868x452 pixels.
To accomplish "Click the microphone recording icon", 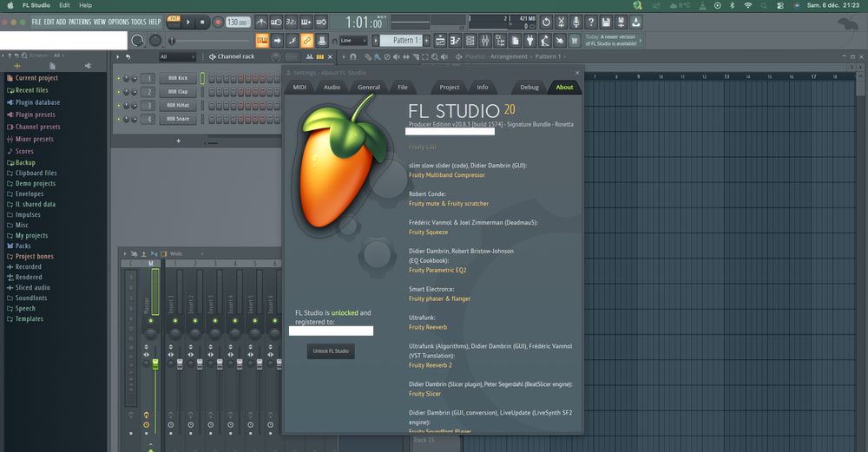I will pyautogui.click(x=575, y=23).
